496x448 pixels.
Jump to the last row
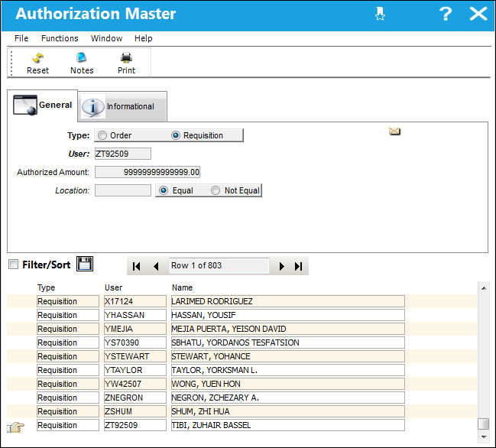298,266
